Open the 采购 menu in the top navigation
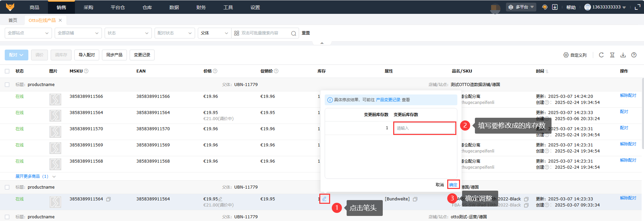Screen dimensions: 644x221 point(88,7)
